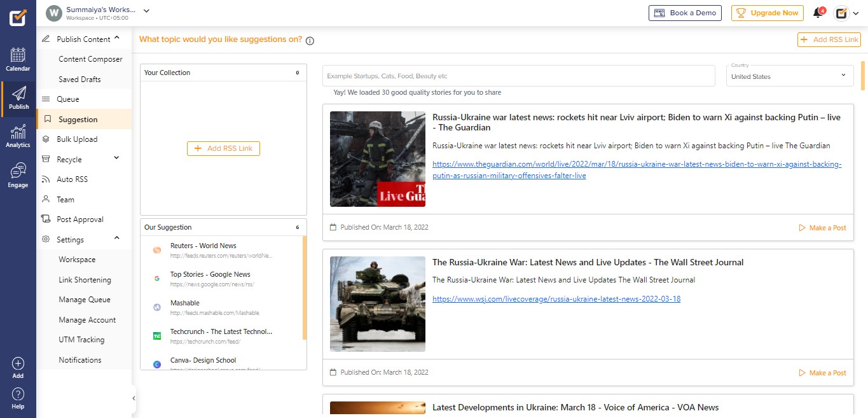
Task: Make a Post from Wall Street Journal story
Action: tap(822, 373)
